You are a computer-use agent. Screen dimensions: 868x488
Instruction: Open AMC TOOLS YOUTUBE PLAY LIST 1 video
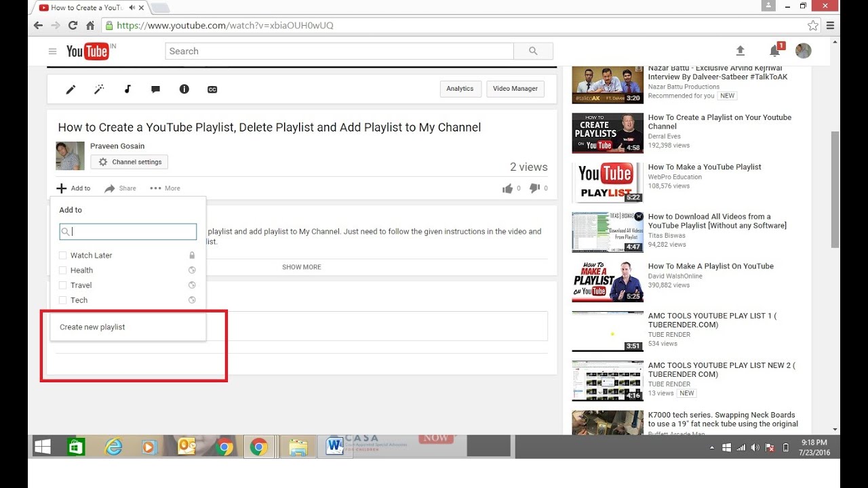click(x=712, y=320)
